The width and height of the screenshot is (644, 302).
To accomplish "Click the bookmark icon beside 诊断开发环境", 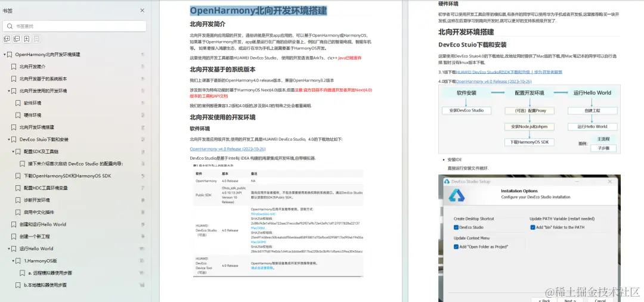I will [x=18, y=200].
